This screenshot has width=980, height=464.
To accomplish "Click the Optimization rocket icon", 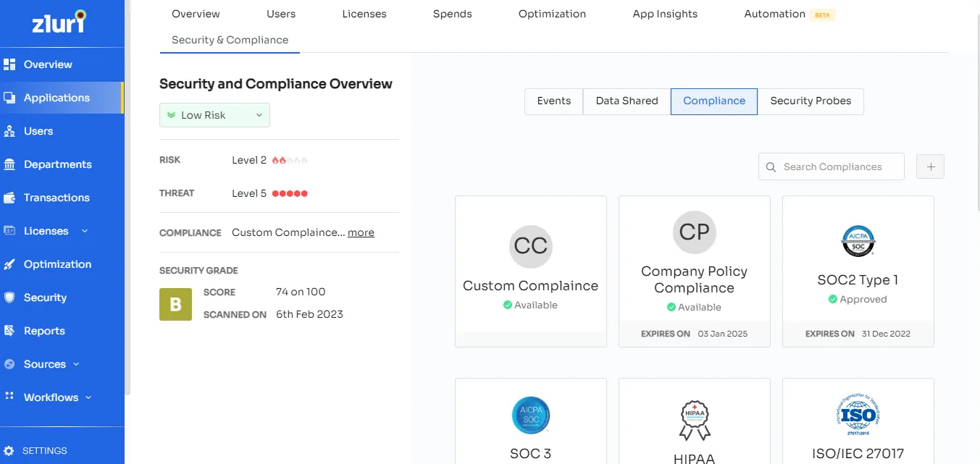I will (9, 264).
